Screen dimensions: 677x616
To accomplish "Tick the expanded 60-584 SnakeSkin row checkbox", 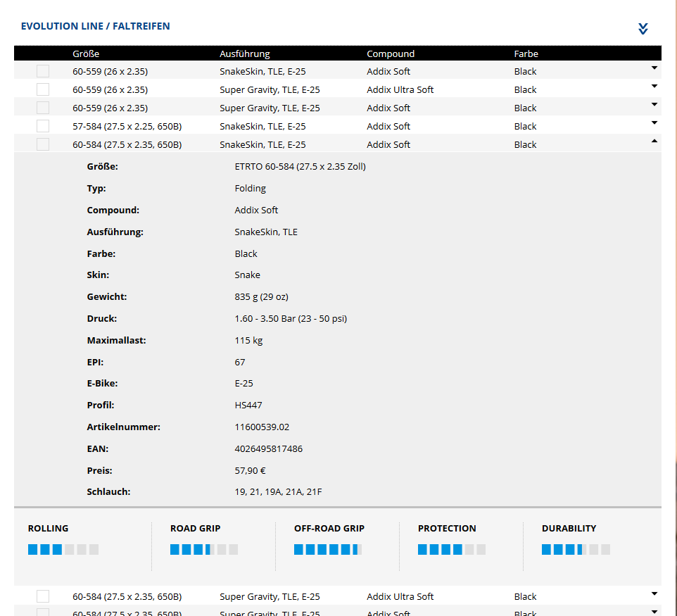I will tap(43, 144).
